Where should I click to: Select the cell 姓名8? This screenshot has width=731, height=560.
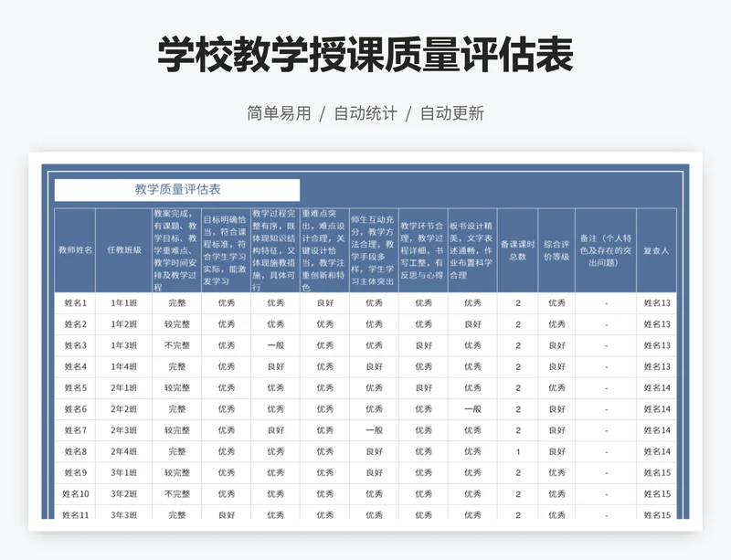point(75,452)
